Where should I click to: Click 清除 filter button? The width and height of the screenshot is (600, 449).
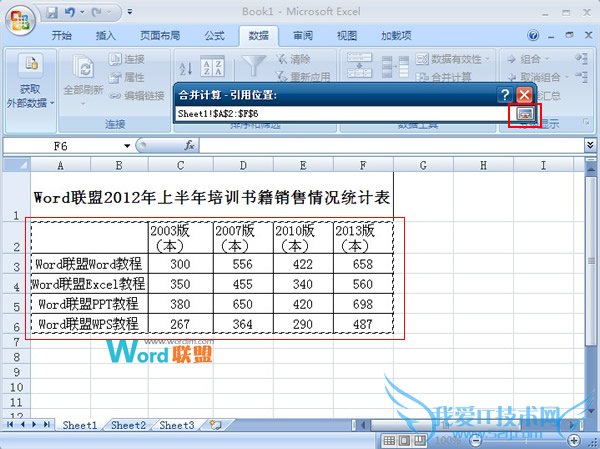[294, 59]
